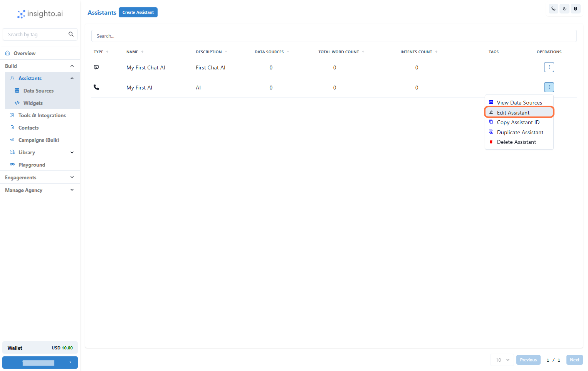Choose Edit Assistant in context menu

tap(519, 112)
